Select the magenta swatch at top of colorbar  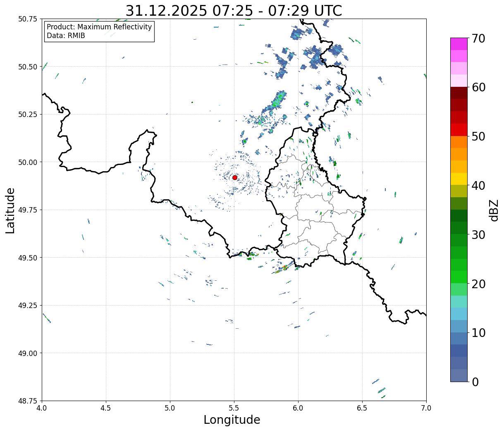click(x=459, y=44)
